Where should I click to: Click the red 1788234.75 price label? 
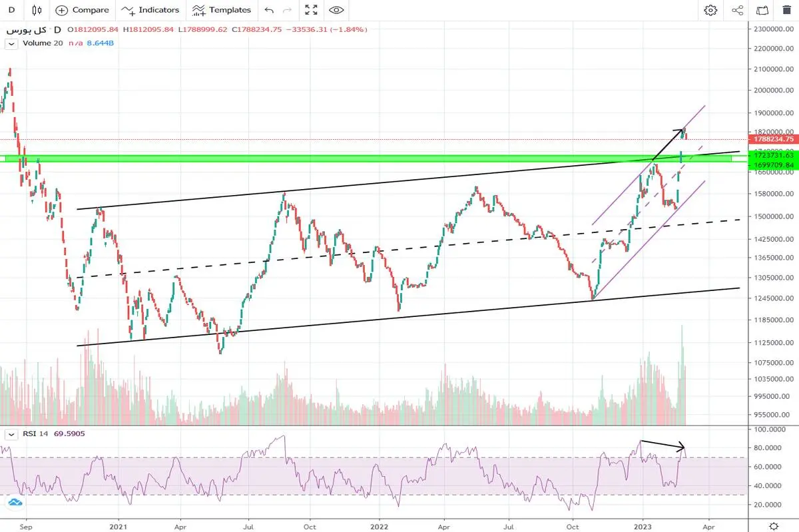point(773,139)
